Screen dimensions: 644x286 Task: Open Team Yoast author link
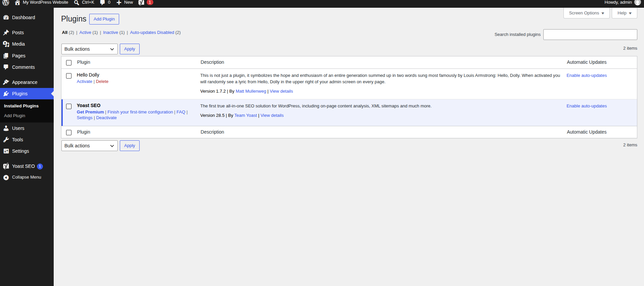[246, 115]
